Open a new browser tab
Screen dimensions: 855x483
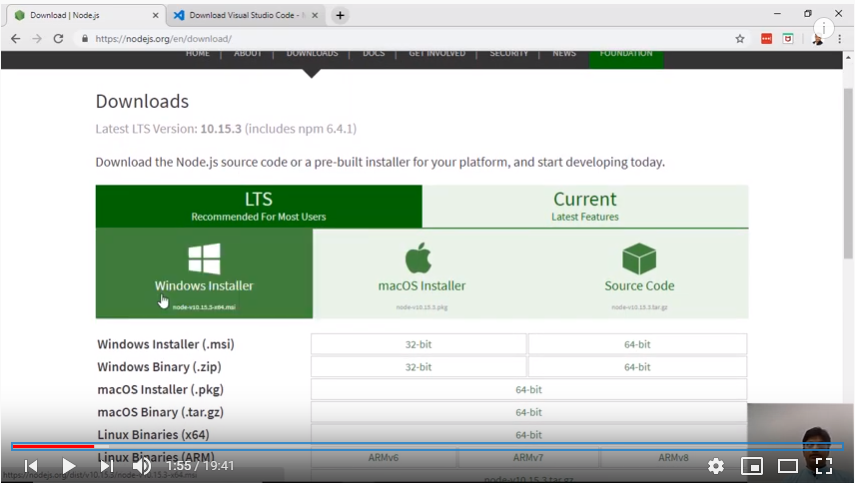click(340, 15)
